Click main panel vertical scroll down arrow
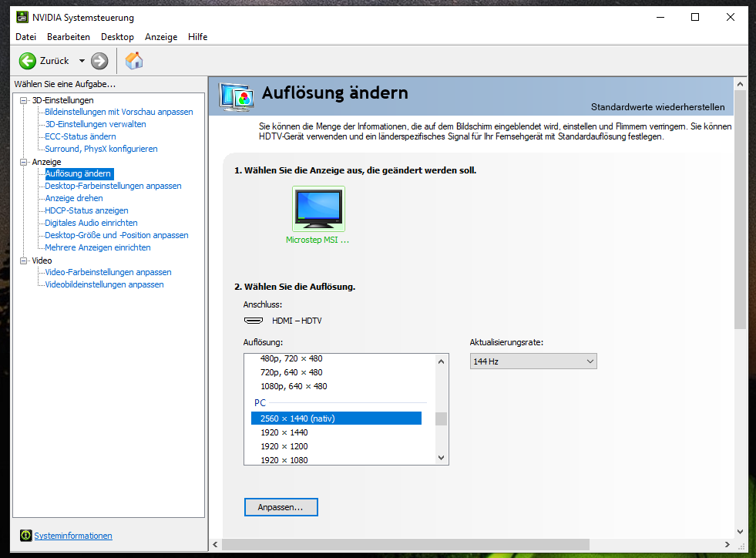Image resolution: width=756 pixels, height=558 pixels. point(740,532)
